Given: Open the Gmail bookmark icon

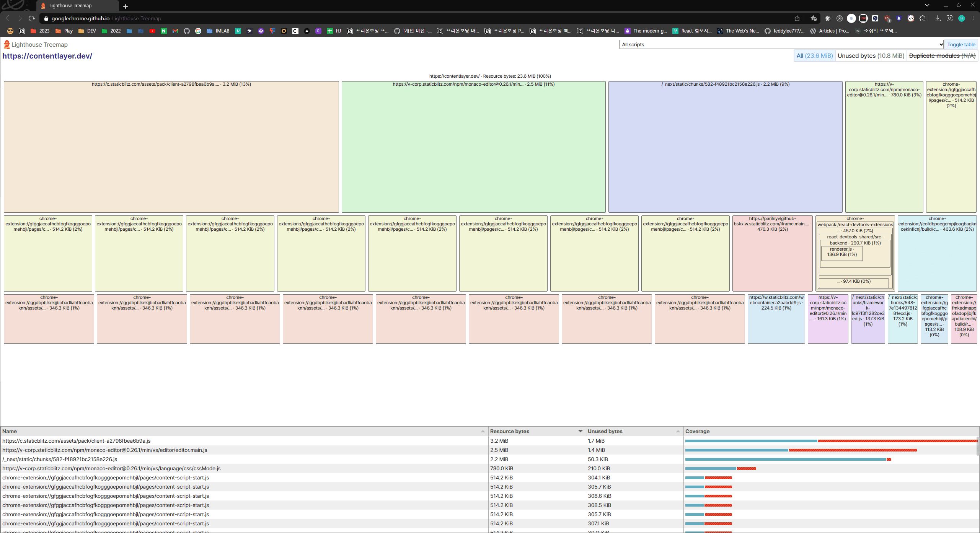Looking at the screenshot, I should 175,31.
